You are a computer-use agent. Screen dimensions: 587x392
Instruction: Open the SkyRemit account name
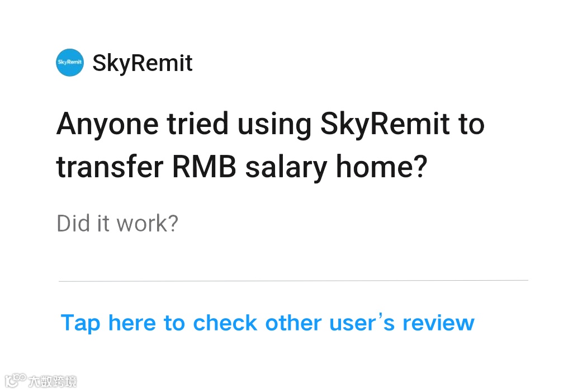[x=142, y=63]
